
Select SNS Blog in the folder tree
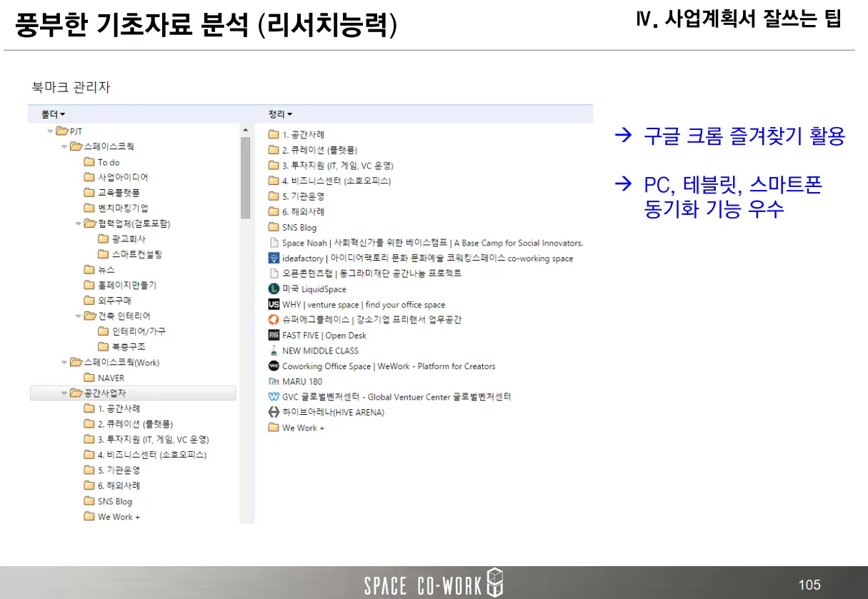pos(114,501)
